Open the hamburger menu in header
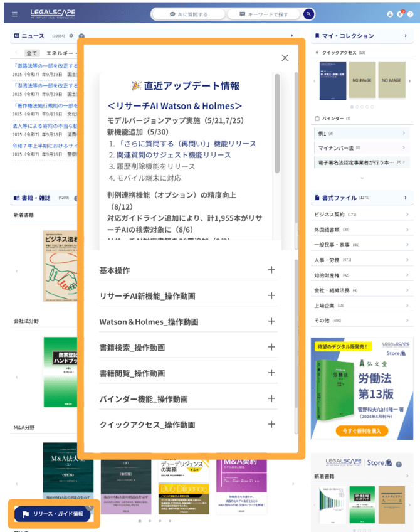The width and height of the screenshot is (420, 532). [x=14, y=14]
